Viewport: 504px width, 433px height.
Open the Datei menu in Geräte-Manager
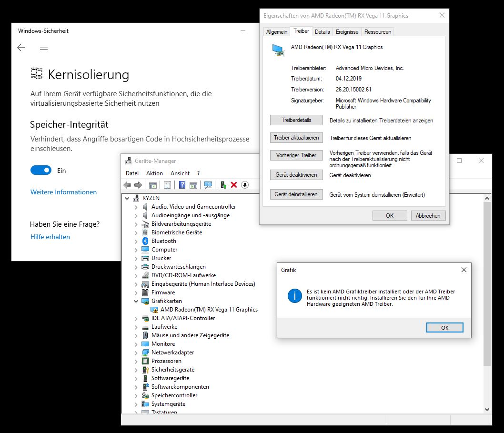click(132, 173)
